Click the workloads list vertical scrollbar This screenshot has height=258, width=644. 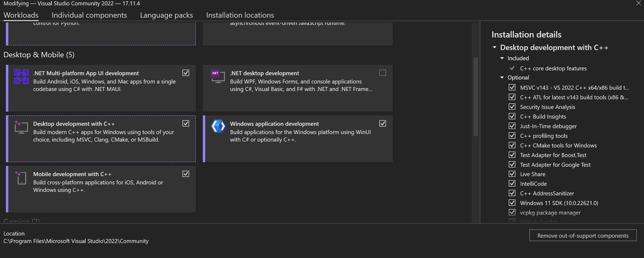476,96
